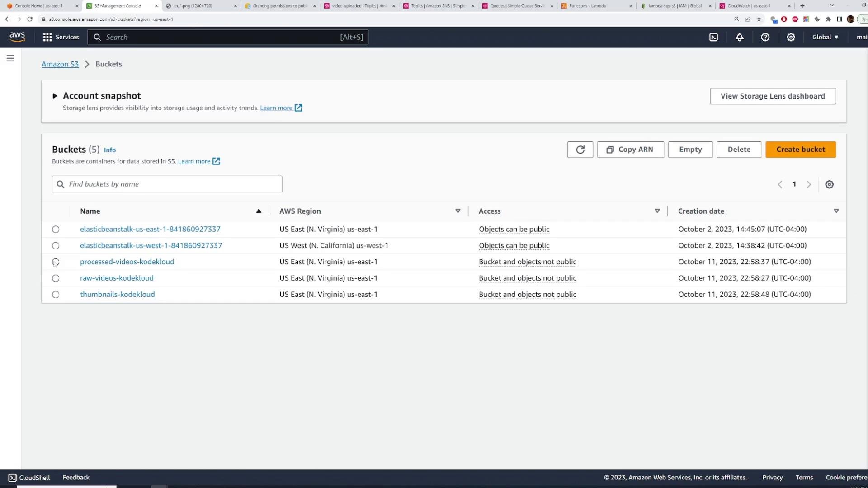Open the raw-videos-kodekloud bucket link
The height and width of the screenshot is (488, 868).
coord(117,278)
